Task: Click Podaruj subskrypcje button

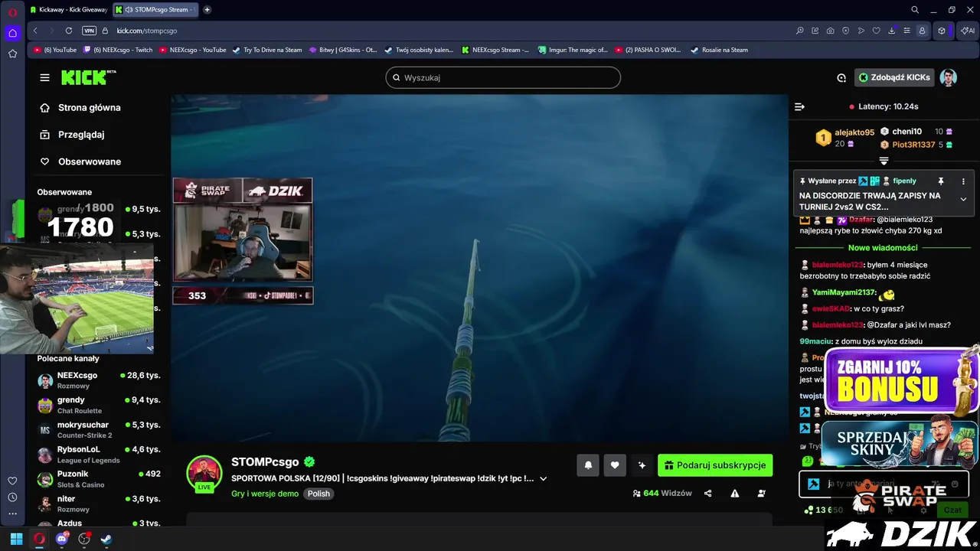Action: point(715,465)
